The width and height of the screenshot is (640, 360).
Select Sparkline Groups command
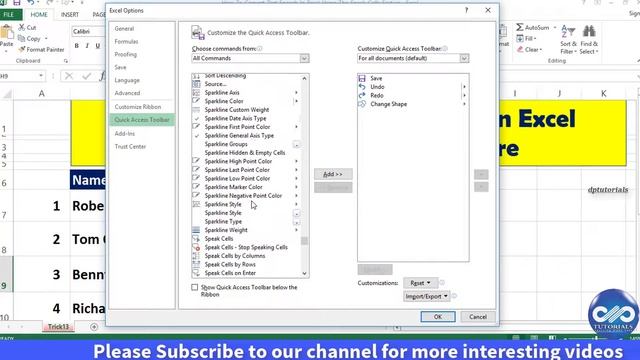pyautogui.click(x=226, y=144)
